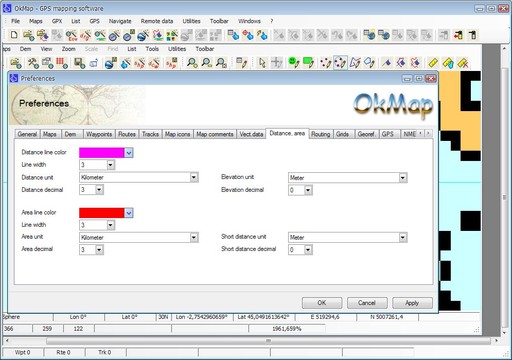Image resolution: width=512 pixels, height=360 pixels.
Task: Click the Apply button
Action: tap(412, 303)
